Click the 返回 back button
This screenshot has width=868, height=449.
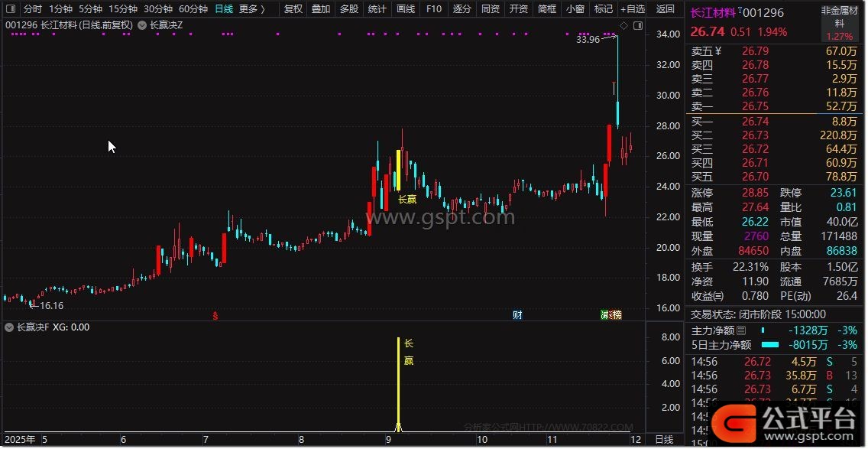pyautogui.click(x=666, y=9)
